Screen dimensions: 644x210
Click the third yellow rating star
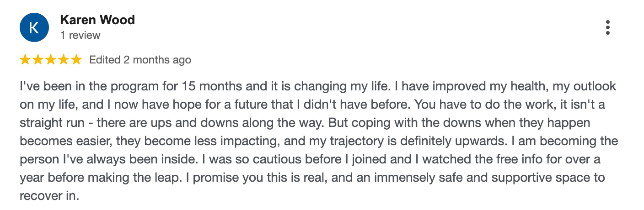(x=51, y=60)
